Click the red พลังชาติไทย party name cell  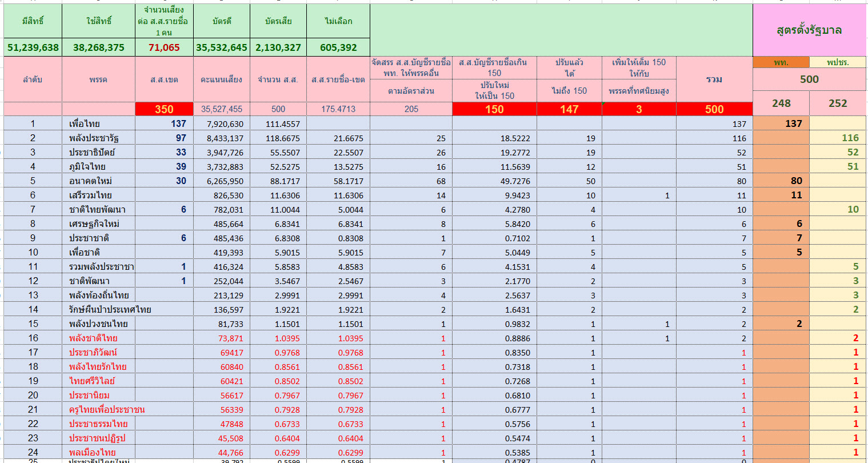click(98, 338)
